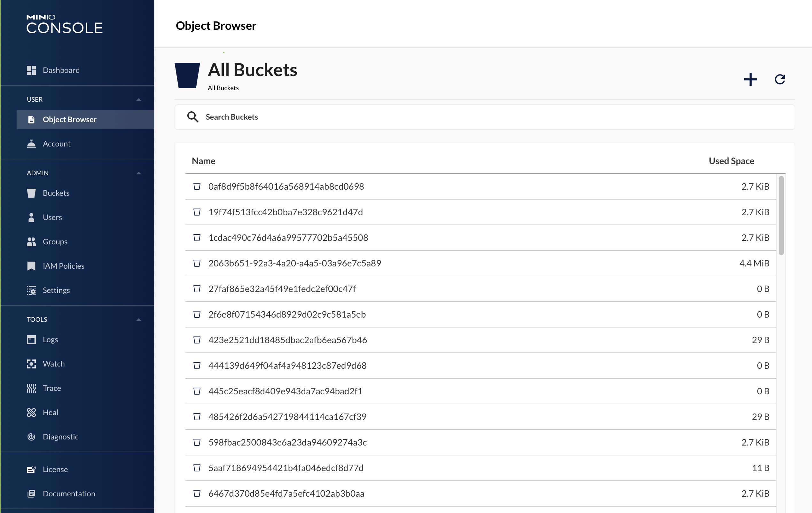Click the MinIO Console logo
The height and width of the screenshot is (513, 812).
64,24
